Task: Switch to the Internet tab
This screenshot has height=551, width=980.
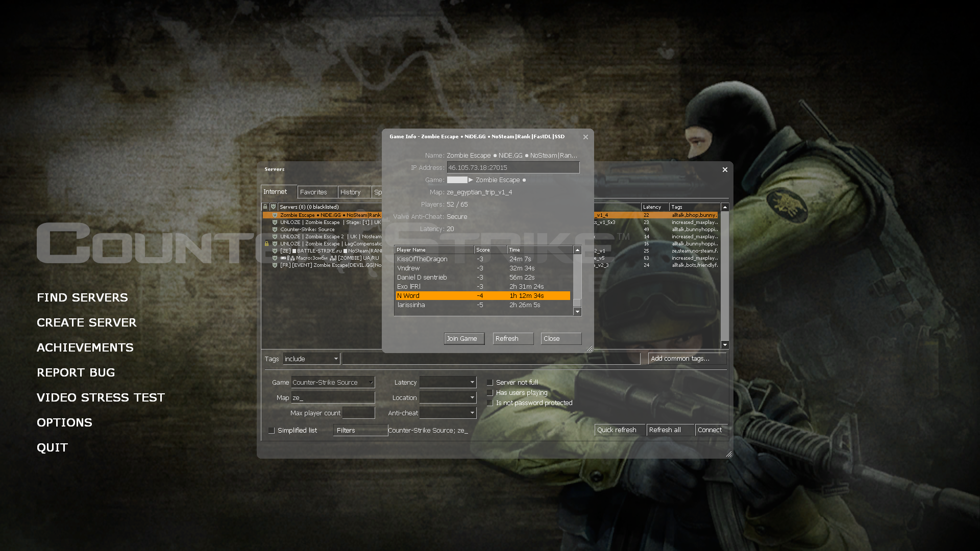Action: click(278, 192)
